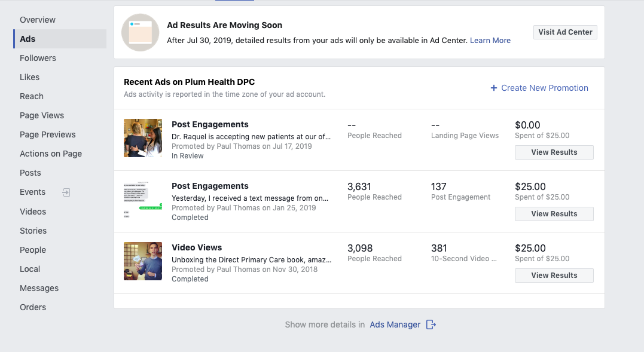Viewport: 644px width, 352px height.
Task: View Results for Jan 25, 2019 ad
Action: coord(554,214)
